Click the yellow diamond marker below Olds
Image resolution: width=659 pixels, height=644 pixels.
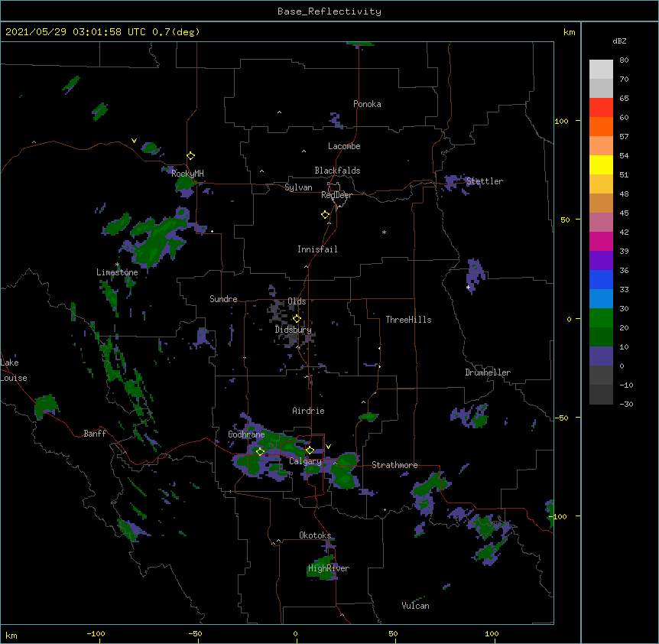coord(297,319)
